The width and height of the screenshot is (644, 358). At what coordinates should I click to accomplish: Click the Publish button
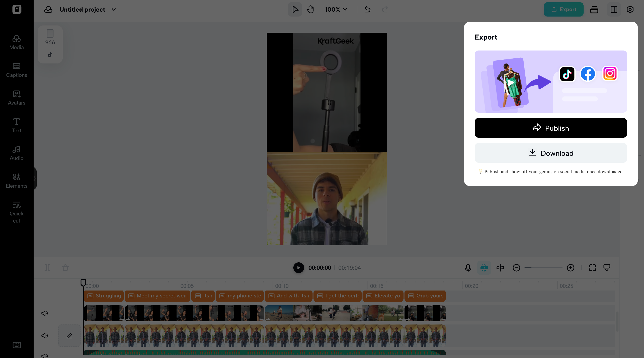coord(551,128)
